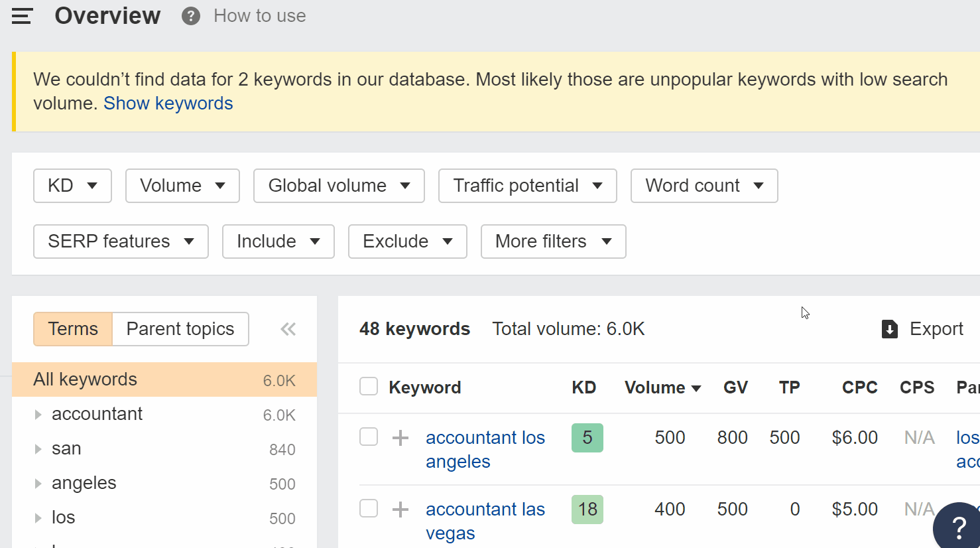The width and height of the screenshot is (980, 548).
Task: Click the help icon beside How to use
Action: point(190,15)
